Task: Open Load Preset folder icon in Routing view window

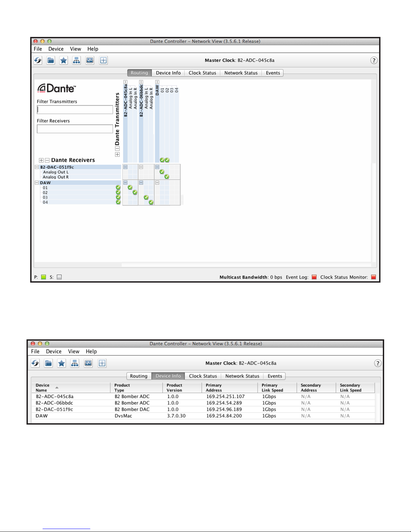Action: [51, 60]
